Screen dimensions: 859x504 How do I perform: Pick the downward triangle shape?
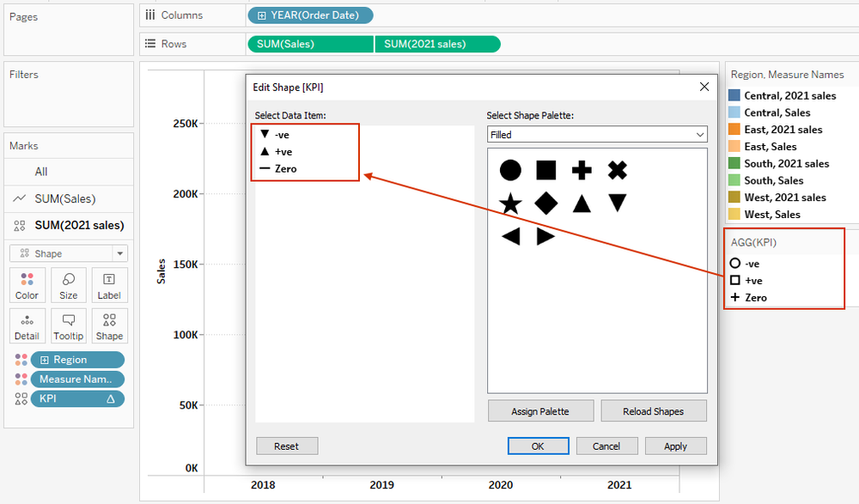pyautogui.click(x=617, y=204)
